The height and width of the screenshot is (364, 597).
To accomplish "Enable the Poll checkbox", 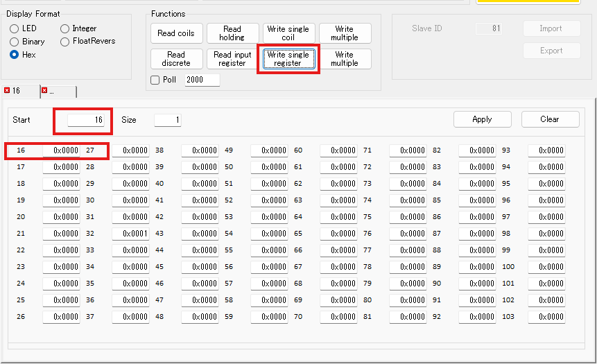I will (x=155, y=80).
